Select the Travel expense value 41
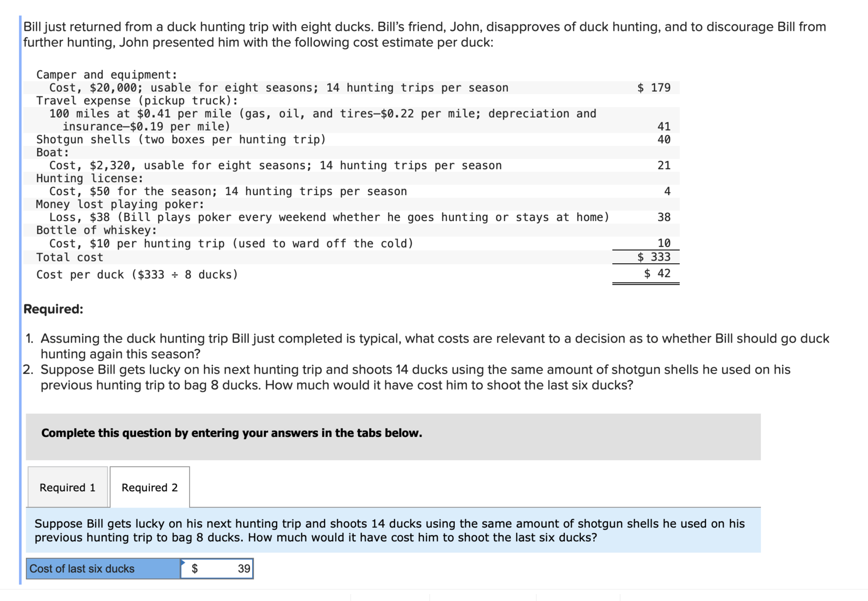The image size is (868, 601). click(664, 127)
